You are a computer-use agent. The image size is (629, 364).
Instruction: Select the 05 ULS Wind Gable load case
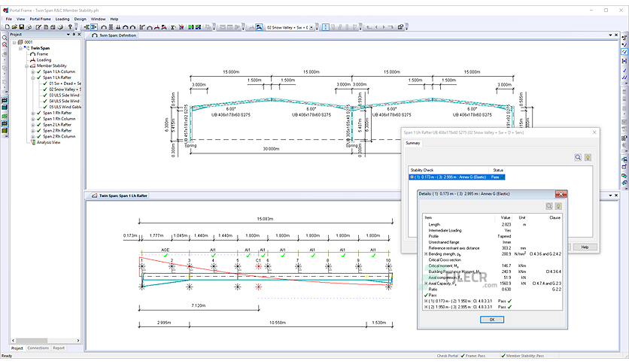(62, 107)
